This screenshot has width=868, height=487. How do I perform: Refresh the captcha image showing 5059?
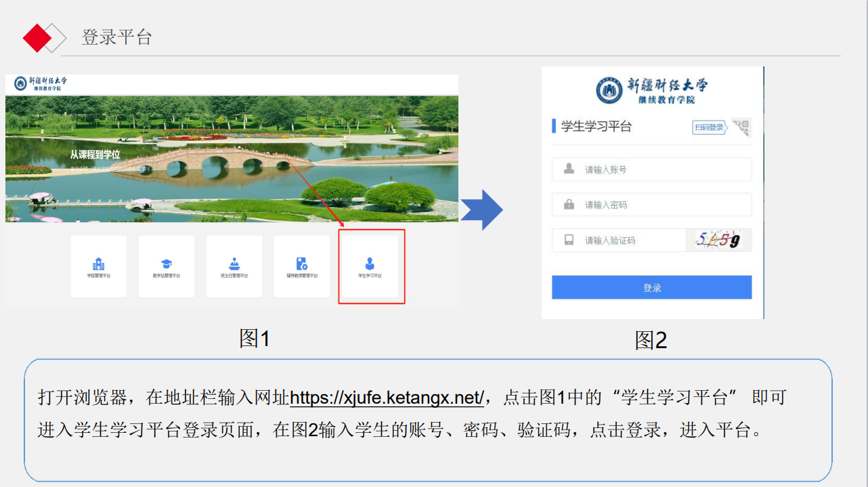point(718,240)
